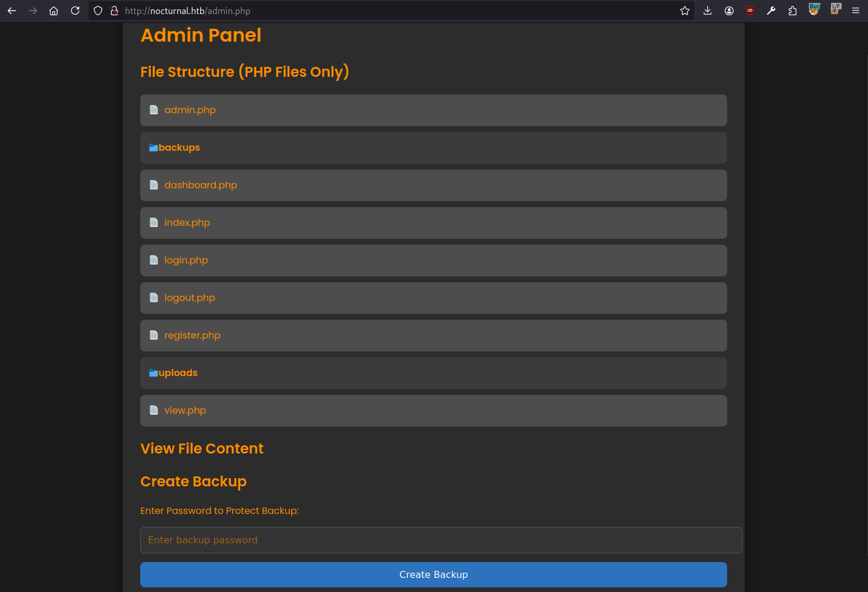Bookmark this page with the star icon

tap(684, 11)
